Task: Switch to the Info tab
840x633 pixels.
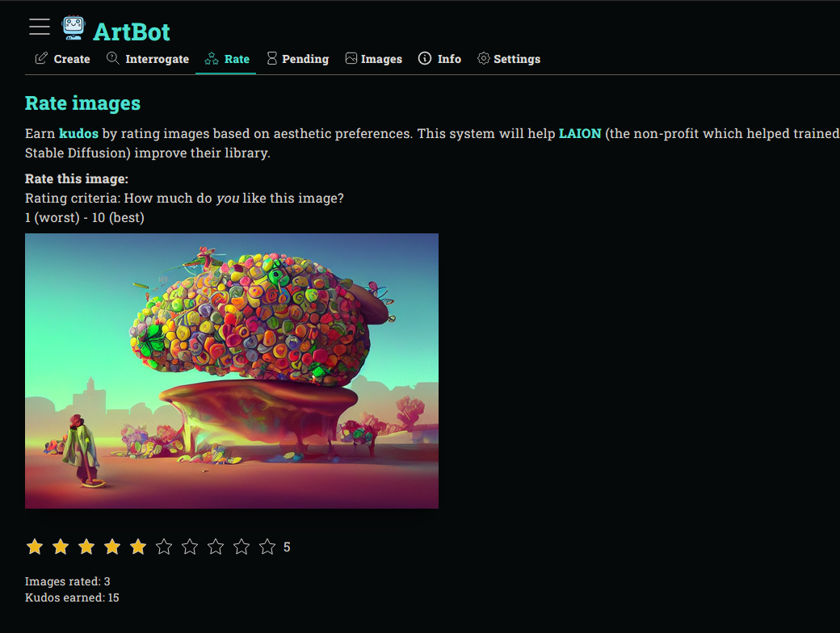Action: (x=449, y=58)
